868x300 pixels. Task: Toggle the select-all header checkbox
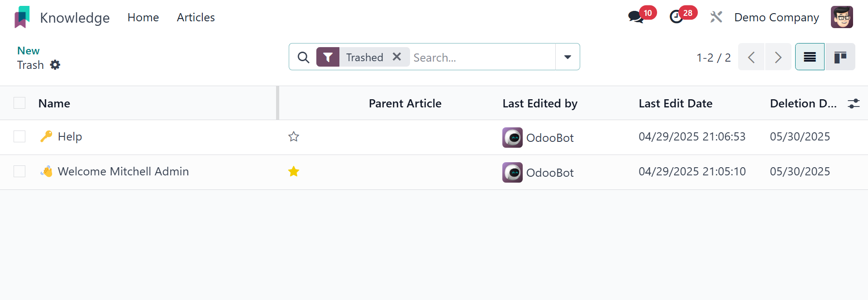[x=19, y=103]
